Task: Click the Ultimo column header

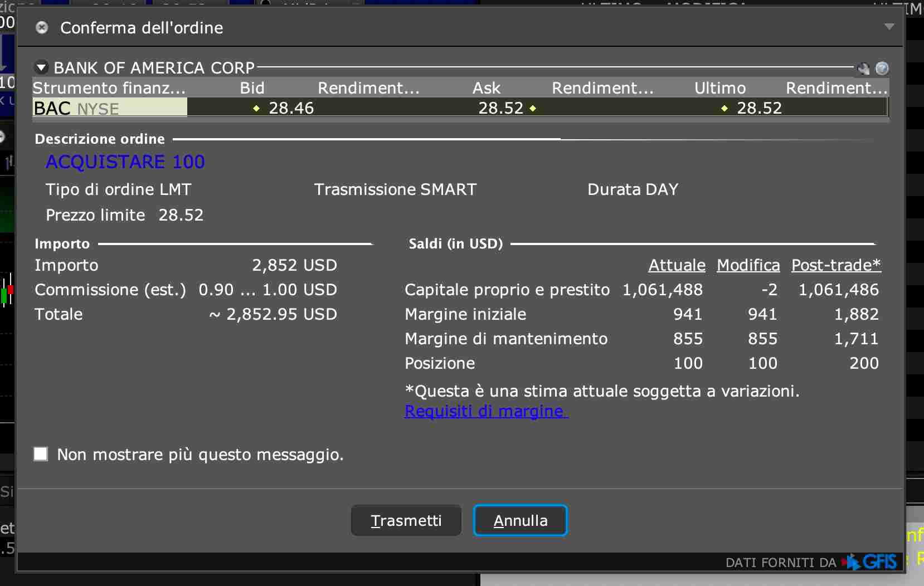Action: click(719, 88)
